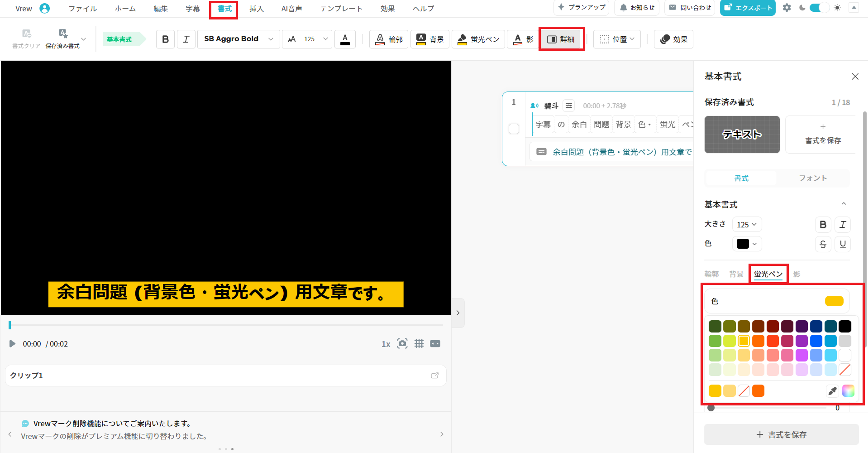Open the 挿入 menu
The height and width of the screenshot is (453, 868).
tap(257, 9)
